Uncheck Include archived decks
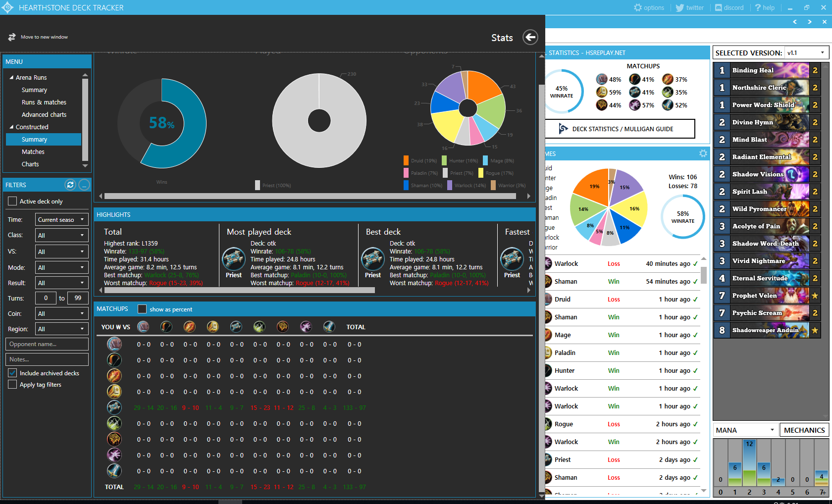This screenshot has width=832, height=504. [12, 373]
